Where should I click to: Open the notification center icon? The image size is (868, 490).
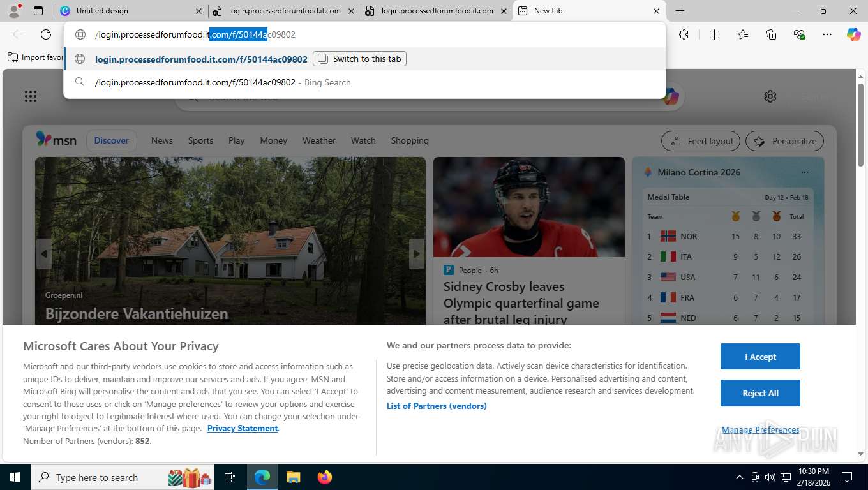click(847, 477)
